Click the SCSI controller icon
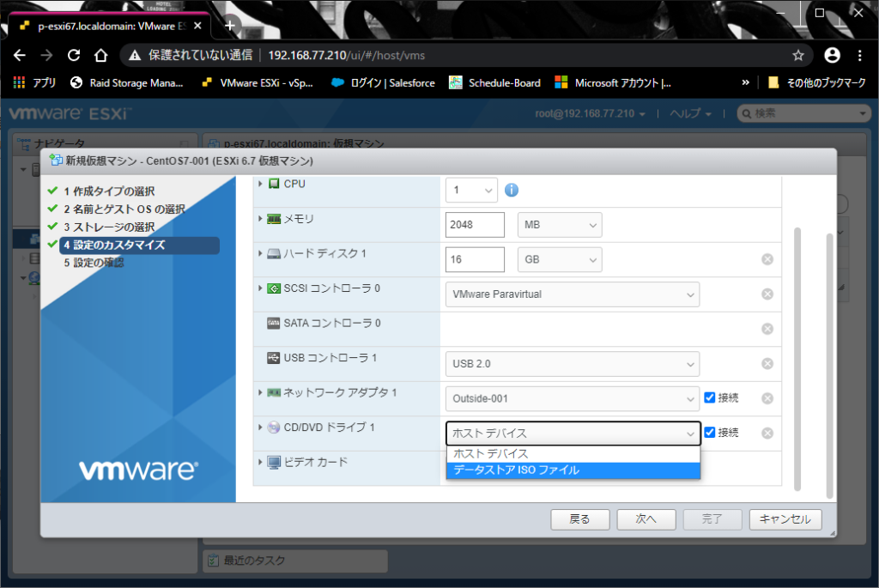 274,288
